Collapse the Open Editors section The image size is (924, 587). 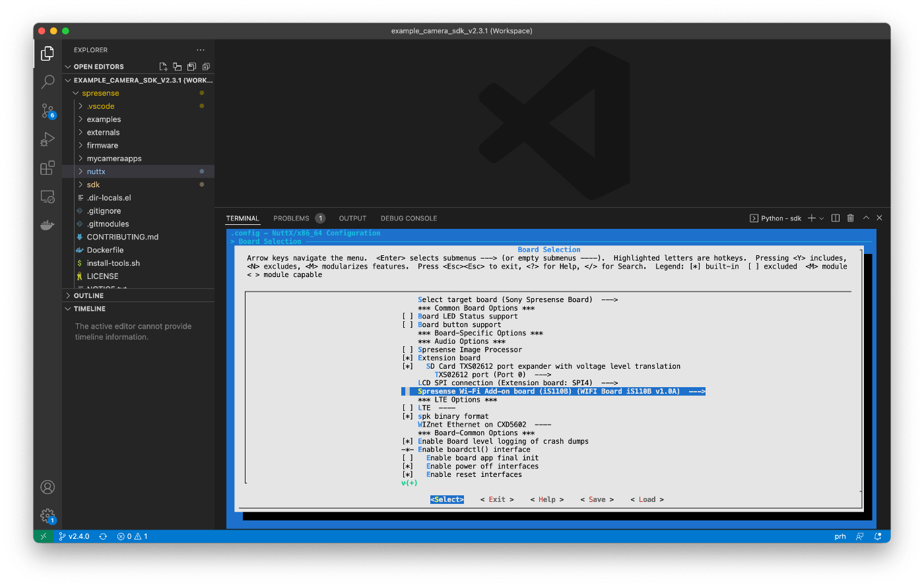coord(68,67)
